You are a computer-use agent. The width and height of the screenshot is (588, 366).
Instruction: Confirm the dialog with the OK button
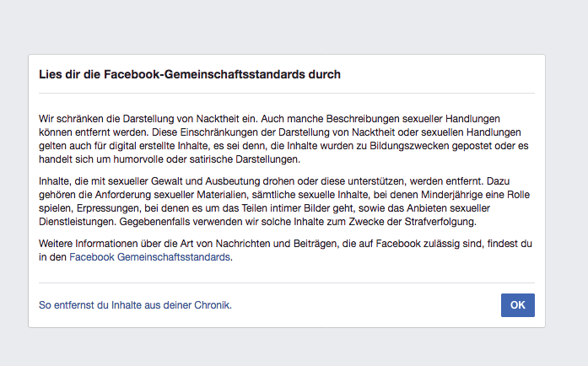517,305
